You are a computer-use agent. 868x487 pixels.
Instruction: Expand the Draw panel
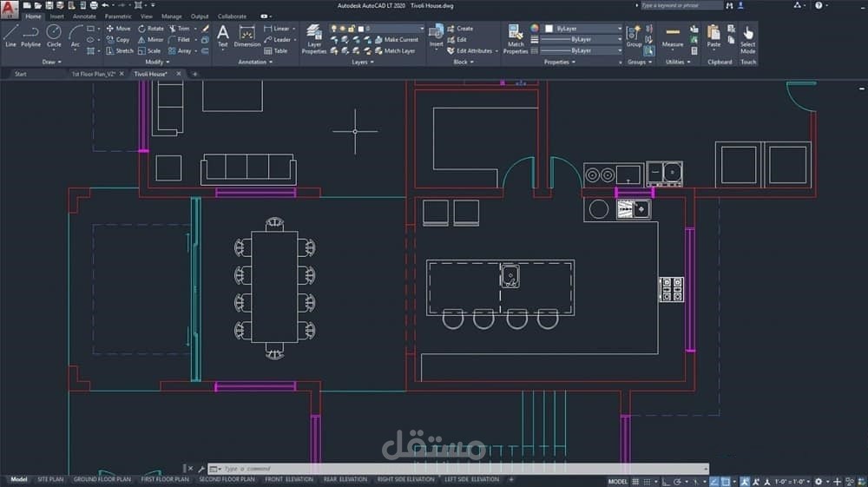pos(52,62)
